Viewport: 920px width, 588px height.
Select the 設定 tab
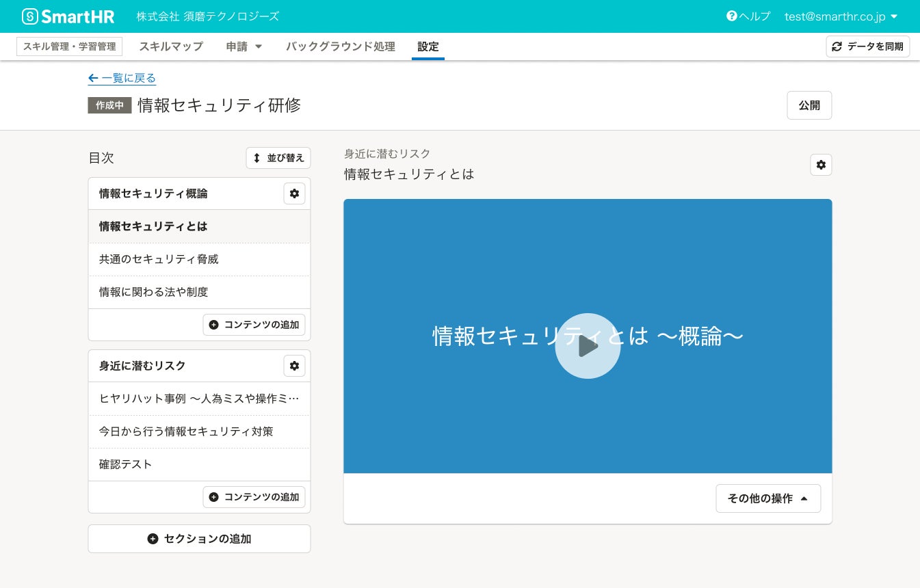click(428, 46)
